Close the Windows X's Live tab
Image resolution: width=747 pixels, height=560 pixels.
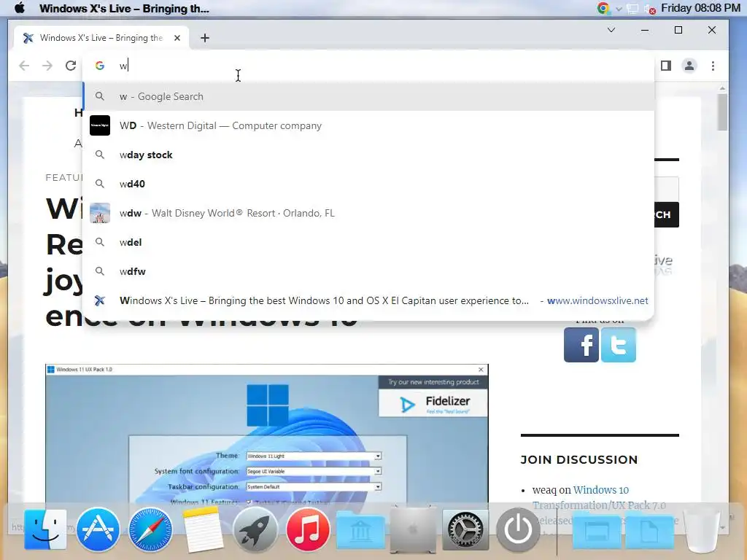(177, 38)
